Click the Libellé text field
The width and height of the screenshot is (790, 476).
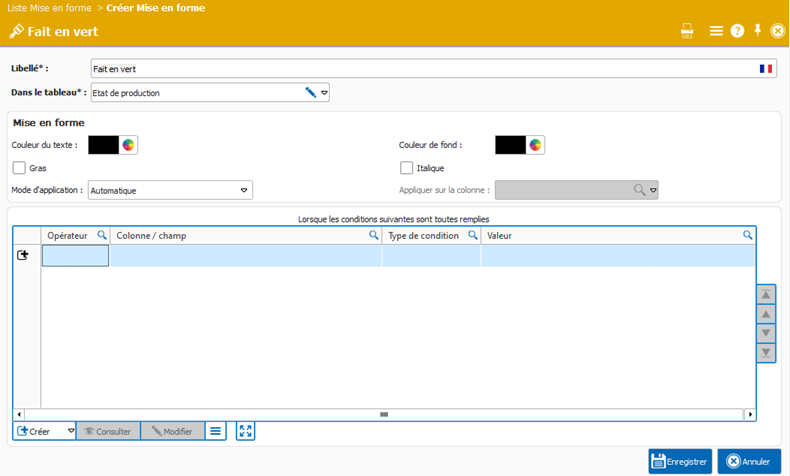420,68
